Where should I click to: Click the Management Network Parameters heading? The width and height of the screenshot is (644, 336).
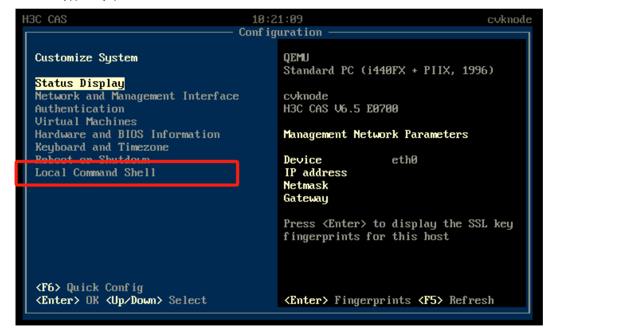375,134
